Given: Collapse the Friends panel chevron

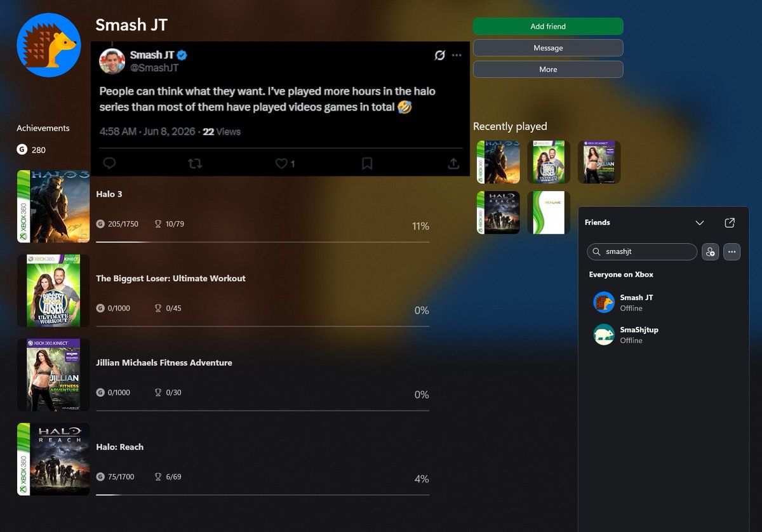Looking at the screenshot, I should pos(700,223).
